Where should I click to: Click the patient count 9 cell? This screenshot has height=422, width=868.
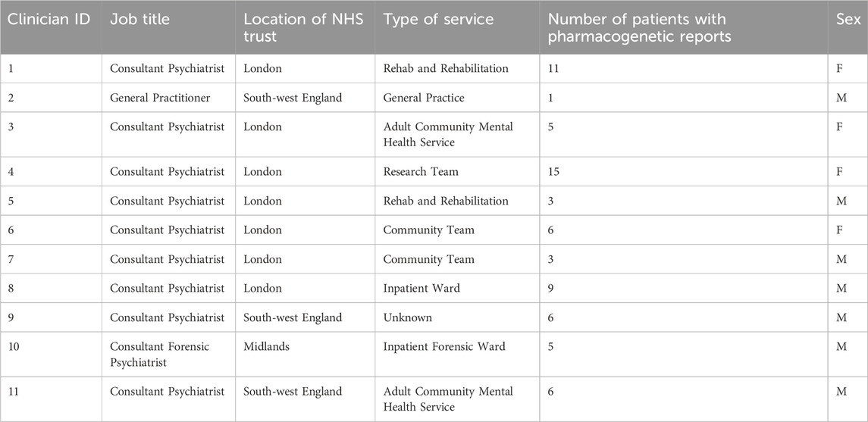[550, 289]
